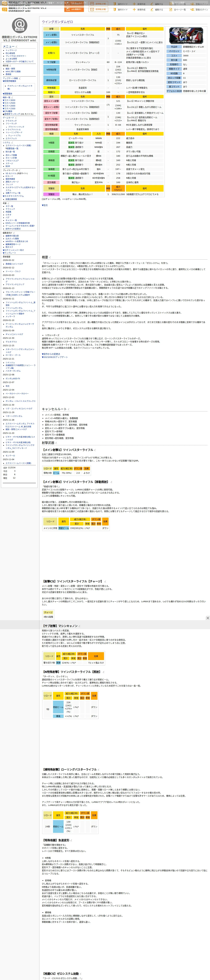Open アヴァランチエクシア/コメントログ history link
The width and height of the screenshot is (210, 980).
pyautogui.click(x=20, y=280)
